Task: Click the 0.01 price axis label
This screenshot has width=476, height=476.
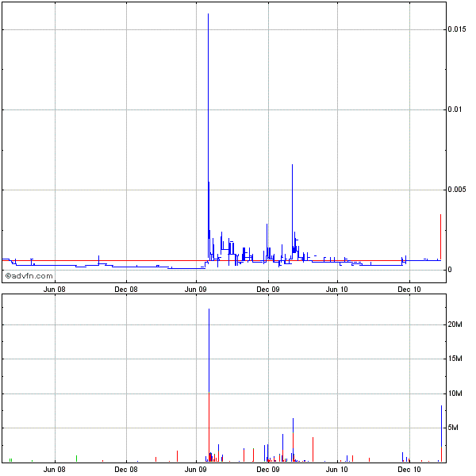Action: coord(455,109)
